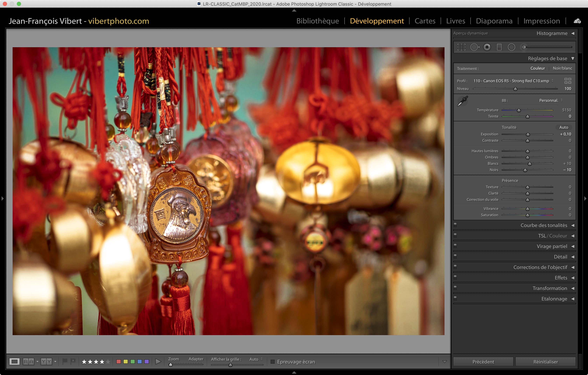Image resolution: width=588 pixels, height=375 pixels.
Task: Choose the Graduated filter tool
Action: (x=499, y=47)
